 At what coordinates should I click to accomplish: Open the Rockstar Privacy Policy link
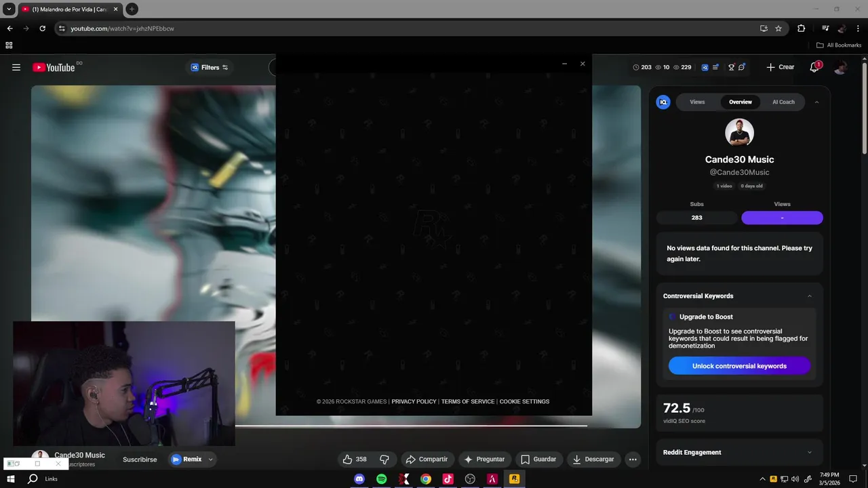pos(414,401)
